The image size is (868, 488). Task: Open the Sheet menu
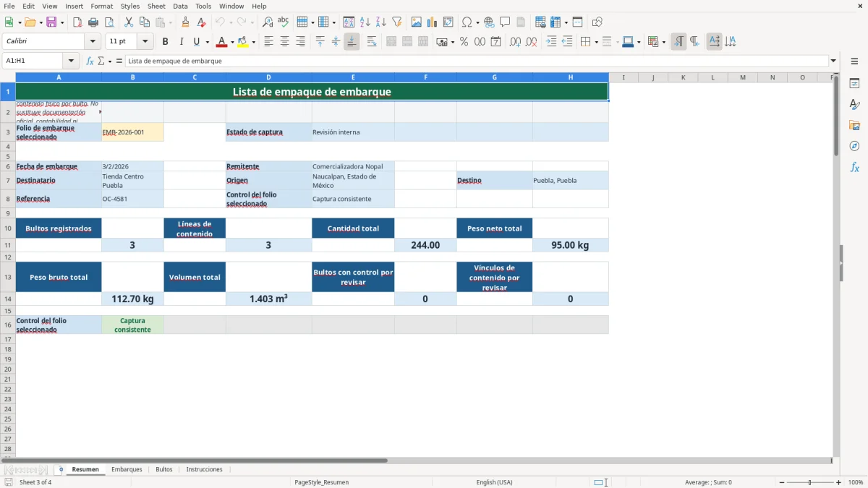point(156,6)
